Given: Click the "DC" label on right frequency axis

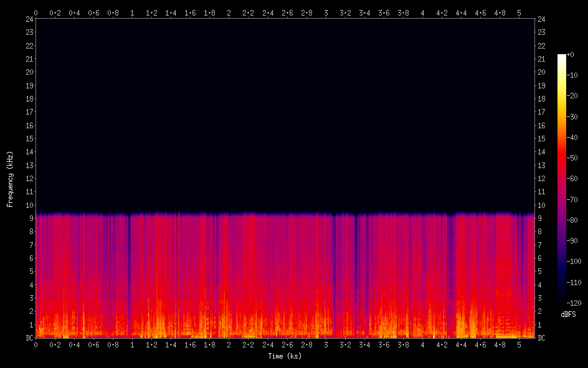Looking at the screenshot, I should click(541, 338).
